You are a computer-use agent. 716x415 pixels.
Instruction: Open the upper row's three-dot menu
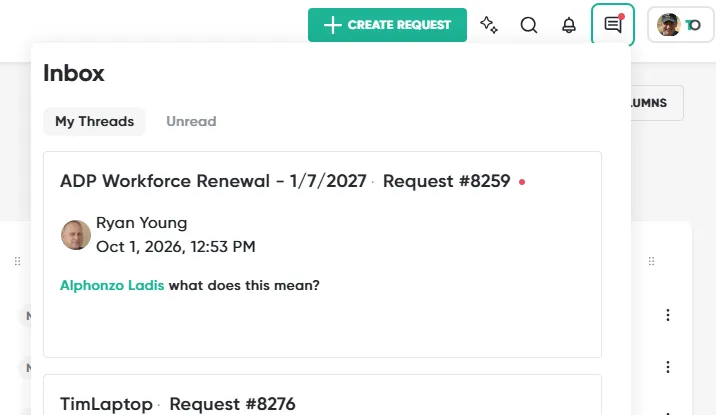(668, 315)
